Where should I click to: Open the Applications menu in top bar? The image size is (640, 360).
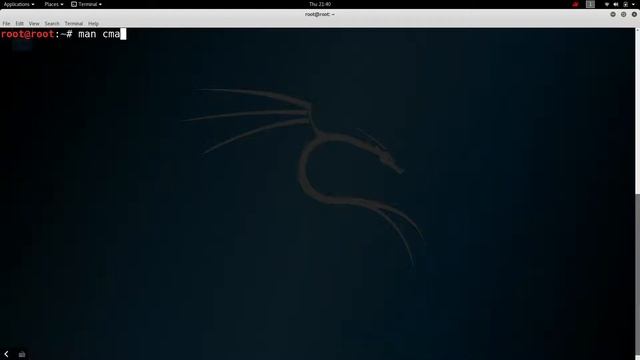pyautogui.click(x=19, y=4)
